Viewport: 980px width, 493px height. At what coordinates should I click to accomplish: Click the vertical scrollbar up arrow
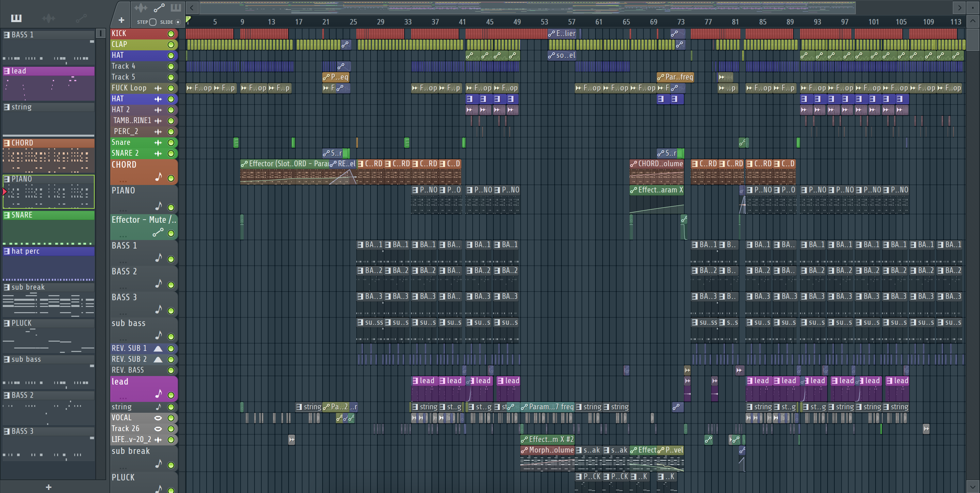click(973, 21)
